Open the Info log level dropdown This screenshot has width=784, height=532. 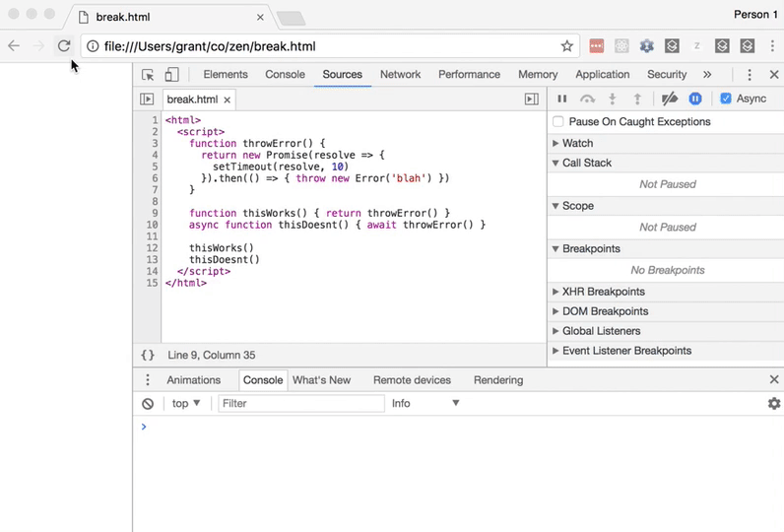(425, 404)
